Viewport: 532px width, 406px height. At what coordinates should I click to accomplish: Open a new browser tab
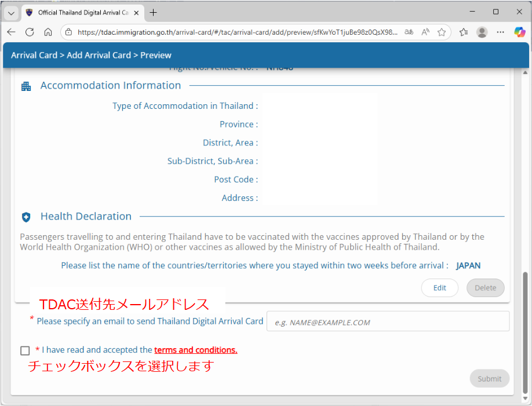tap(153, 12)
